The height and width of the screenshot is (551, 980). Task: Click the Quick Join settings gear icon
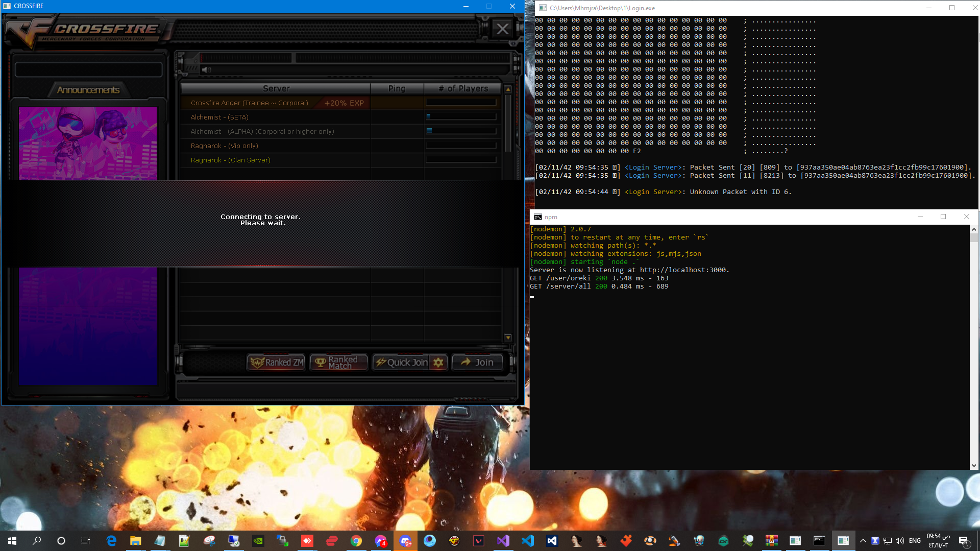[438, 363]
